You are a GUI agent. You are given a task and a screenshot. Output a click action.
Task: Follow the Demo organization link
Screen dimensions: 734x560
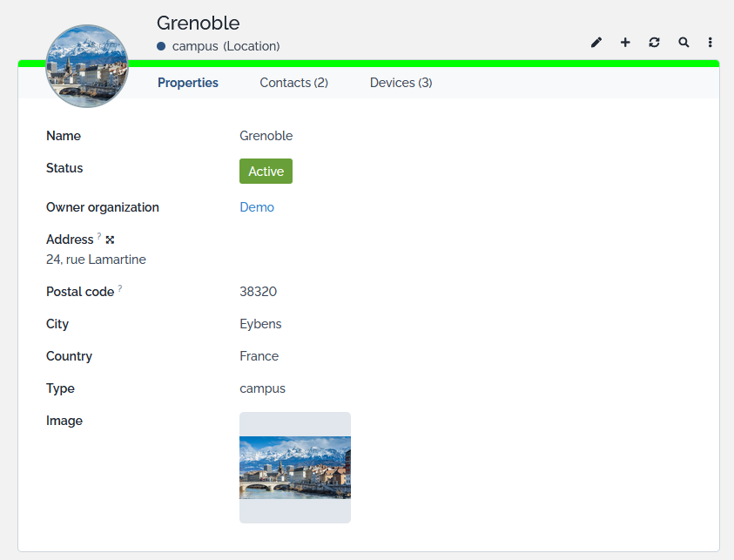[257, 207]
